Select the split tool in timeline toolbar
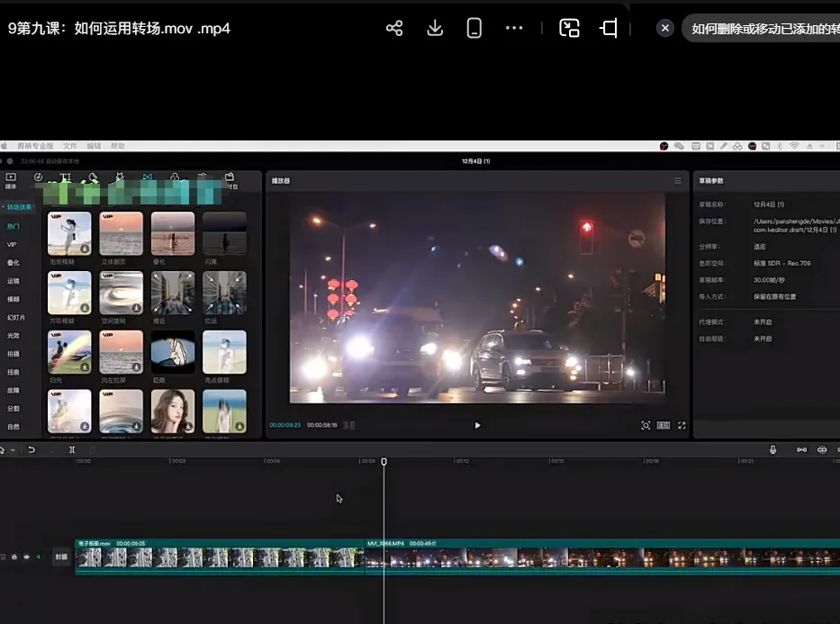The width and height of the screenshot is (840, 624). [x=72, y=449]
